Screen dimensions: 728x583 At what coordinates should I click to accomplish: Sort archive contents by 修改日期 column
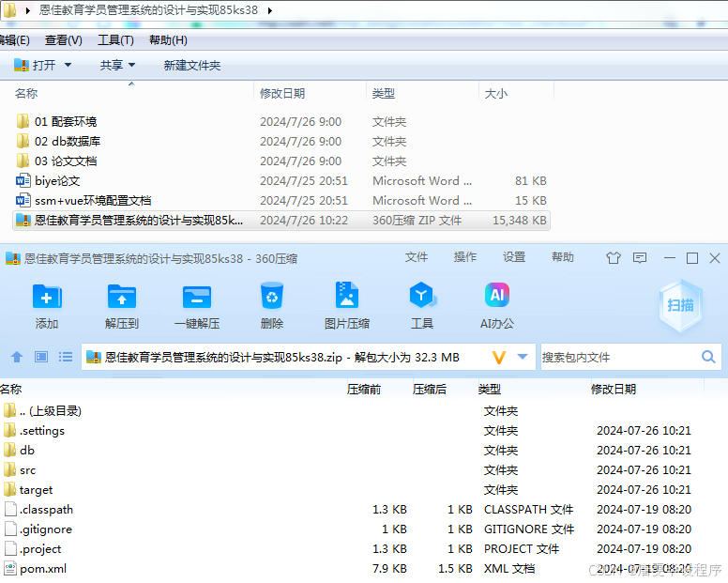[614, 389]
